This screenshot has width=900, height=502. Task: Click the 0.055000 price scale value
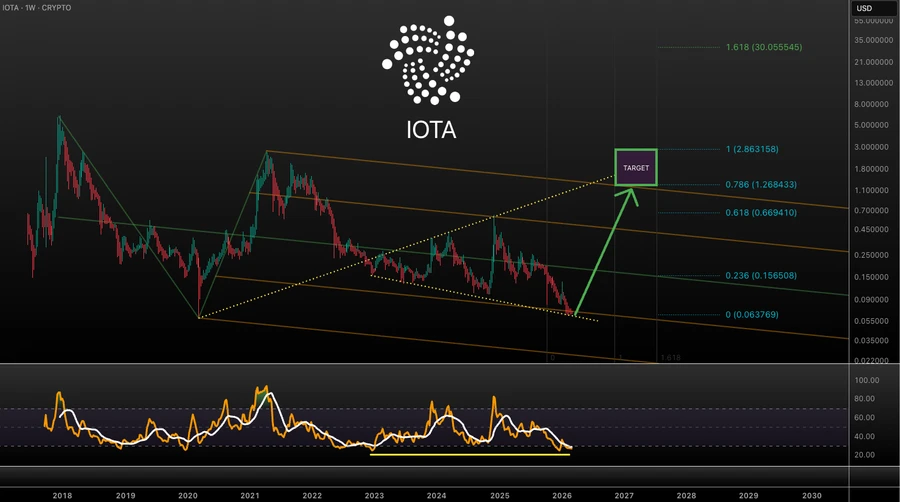[871, 321]
